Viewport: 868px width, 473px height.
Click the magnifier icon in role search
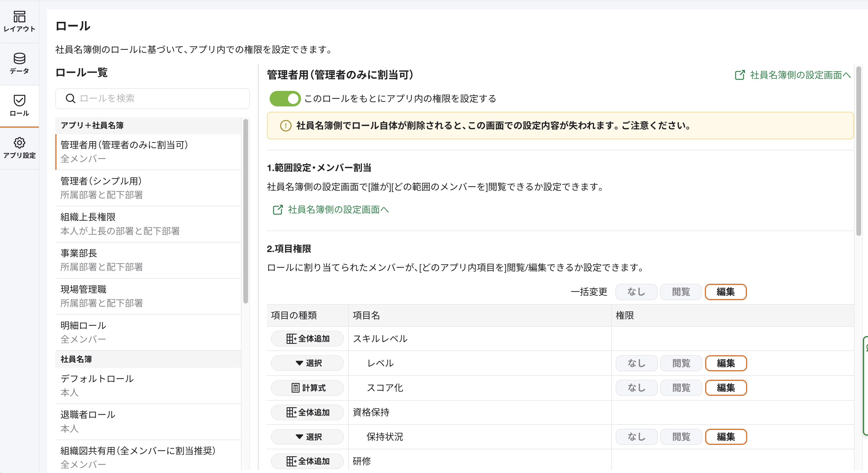[x=71, y=98]
